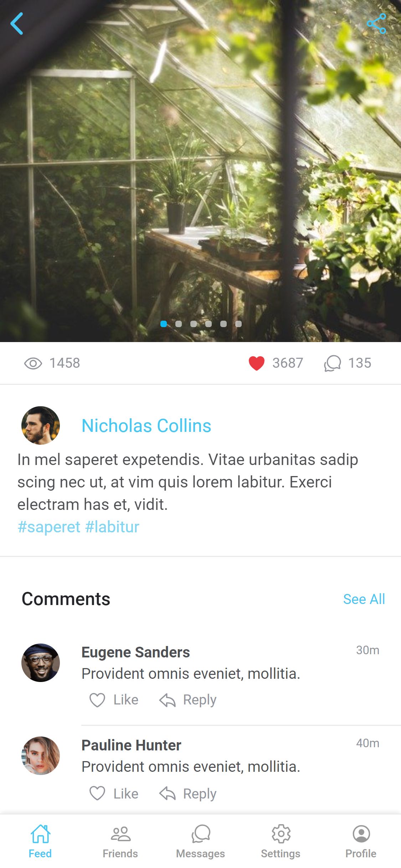Go to the Profile tab

pyautogui.click(x=361, y=841)
